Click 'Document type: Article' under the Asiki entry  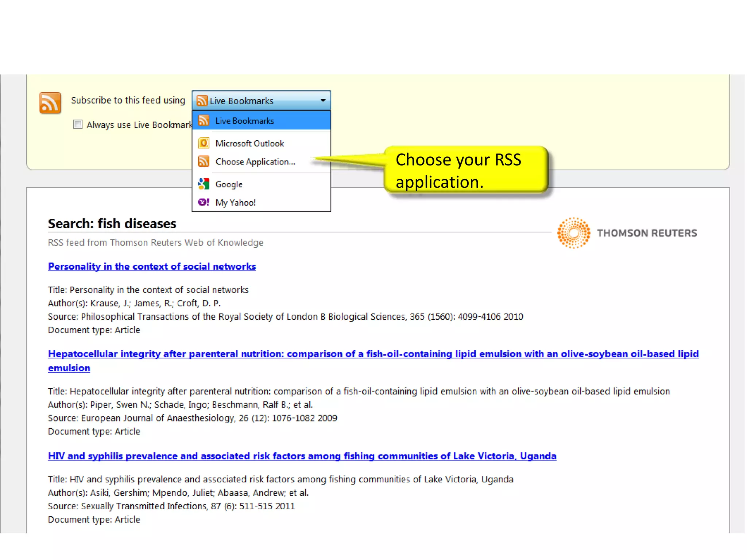(94, 520)
